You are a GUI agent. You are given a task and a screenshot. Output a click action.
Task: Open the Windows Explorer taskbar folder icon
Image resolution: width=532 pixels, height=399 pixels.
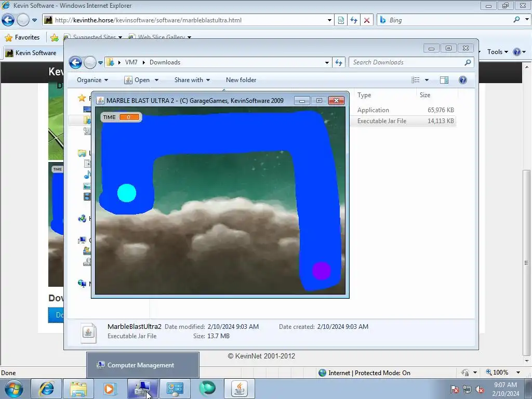pyautogui.click(x=78, y=389)
